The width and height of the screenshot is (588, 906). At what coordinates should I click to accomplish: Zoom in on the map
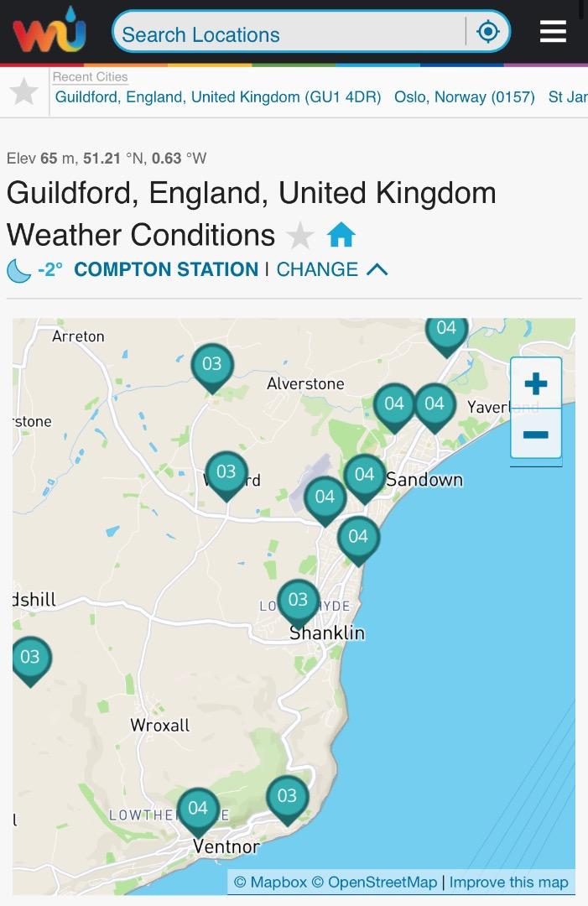coord(535,385)
